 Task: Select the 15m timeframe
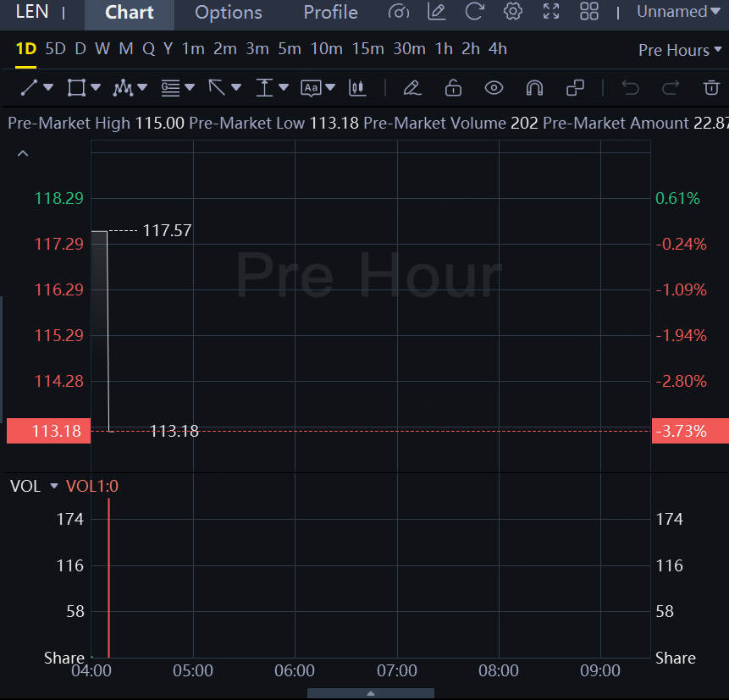[x=367, y=49]
